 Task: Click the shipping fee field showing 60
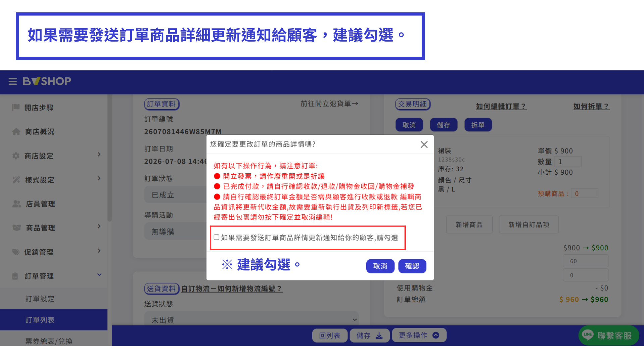pos(586,261)
